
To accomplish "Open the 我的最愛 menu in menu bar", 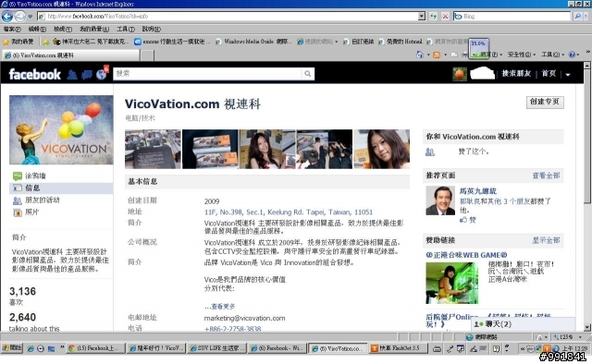I will pyautogui.click(x=94, y=29).
